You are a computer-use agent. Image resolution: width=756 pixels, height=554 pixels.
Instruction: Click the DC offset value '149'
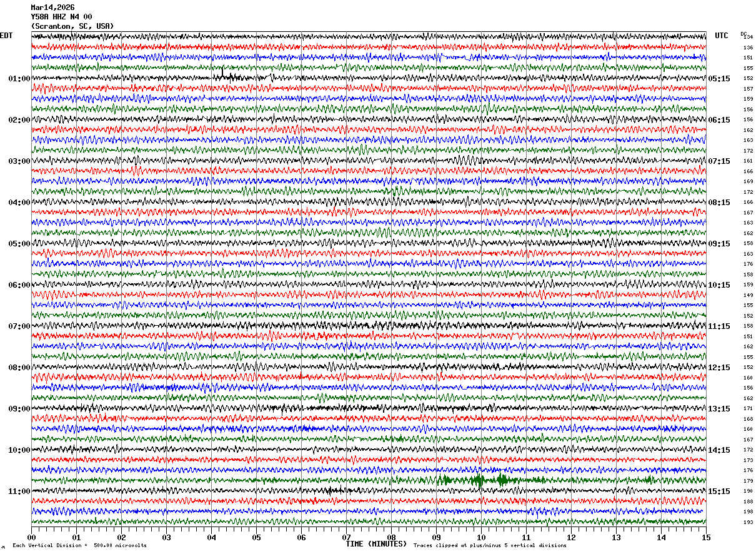pyautogui.click(x=748, y=295)
